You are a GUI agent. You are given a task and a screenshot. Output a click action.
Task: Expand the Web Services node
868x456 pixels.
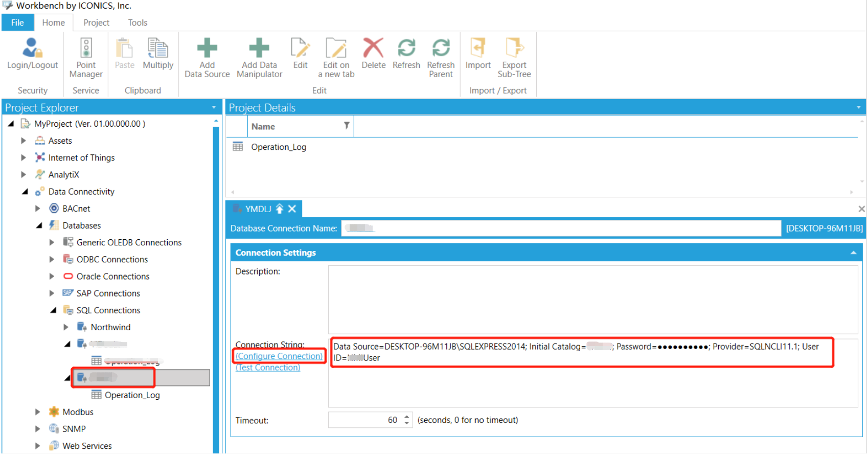point(37,446)
